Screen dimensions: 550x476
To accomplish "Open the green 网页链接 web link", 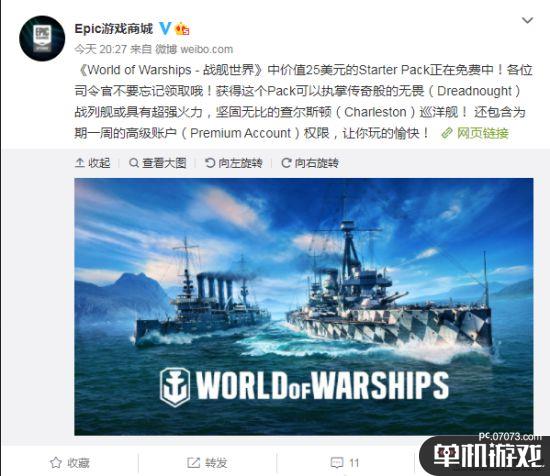I will [482, 133].
